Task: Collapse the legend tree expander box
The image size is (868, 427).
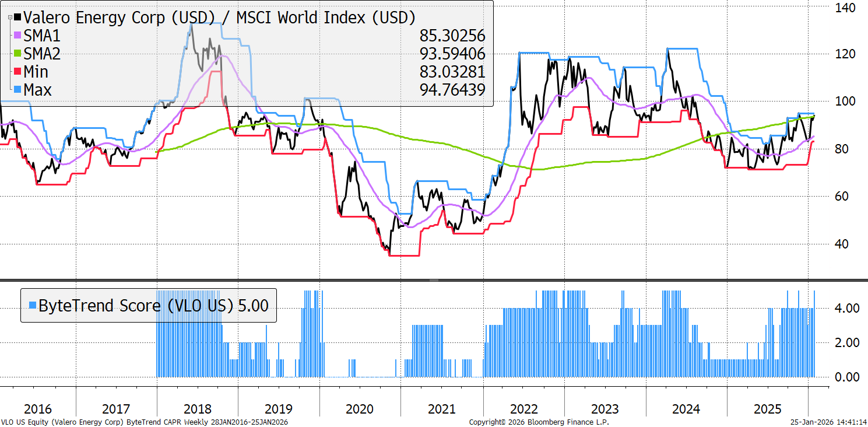Action: click(x=9, y=17)
